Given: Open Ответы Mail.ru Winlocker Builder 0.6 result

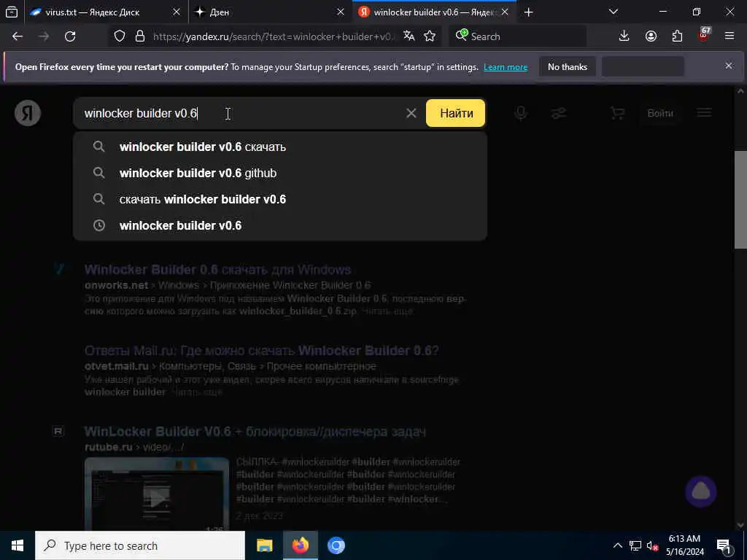Looking at the screenshot, I should click(262, 351).
